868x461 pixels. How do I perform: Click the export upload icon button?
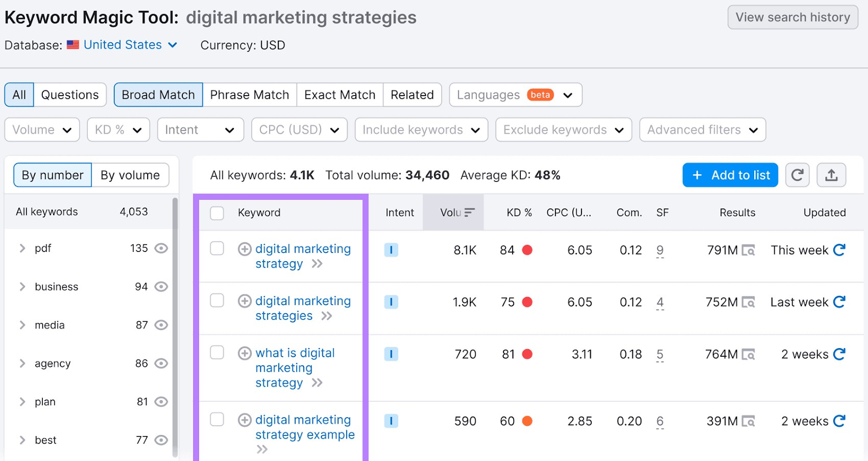pyautogui.click(x=831, y=175)
